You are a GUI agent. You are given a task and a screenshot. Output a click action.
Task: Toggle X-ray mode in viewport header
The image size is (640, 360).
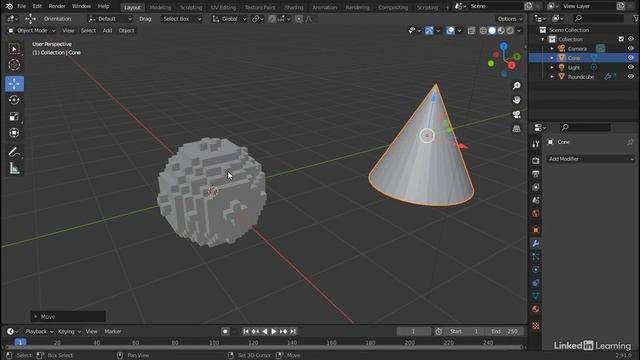click(x=471, y=31)
